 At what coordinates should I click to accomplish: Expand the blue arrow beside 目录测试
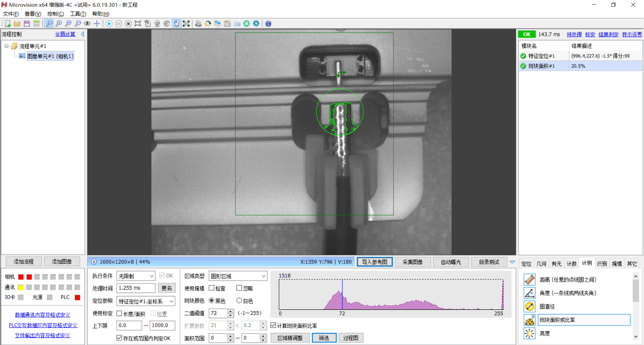click(x=512, y=262)
